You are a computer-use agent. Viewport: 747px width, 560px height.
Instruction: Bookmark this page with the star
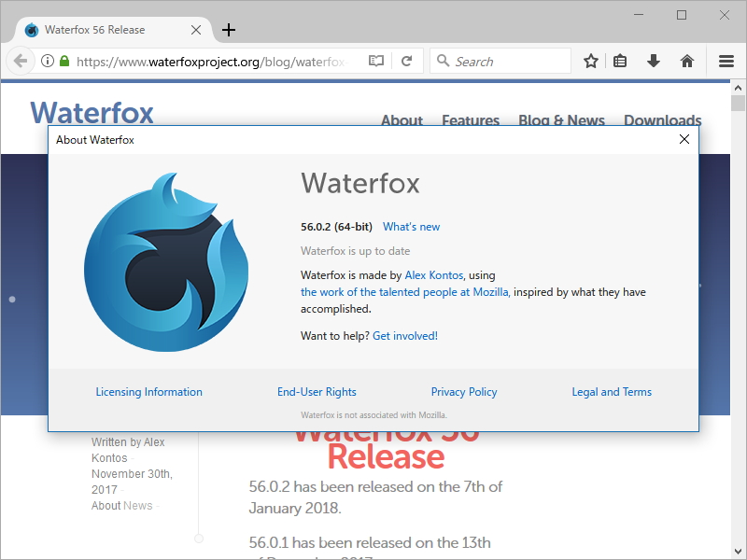[590, 61]
